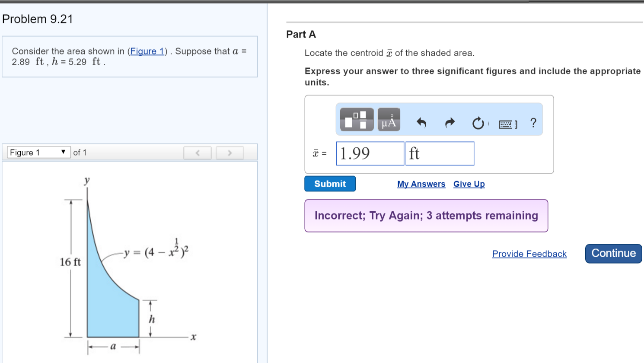644x363 pixels.
Task: Click the '16 ft' dimension label
Action: click(70, 262)
